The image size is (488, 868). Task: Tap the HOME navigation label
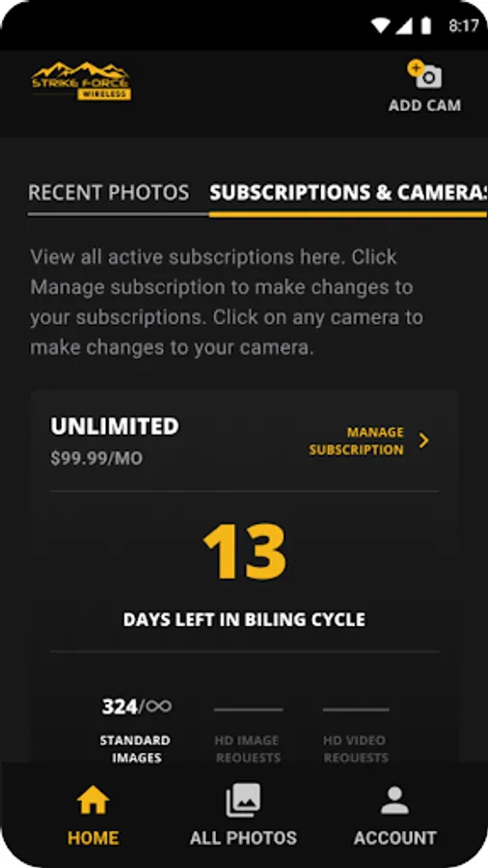point(93,837)
